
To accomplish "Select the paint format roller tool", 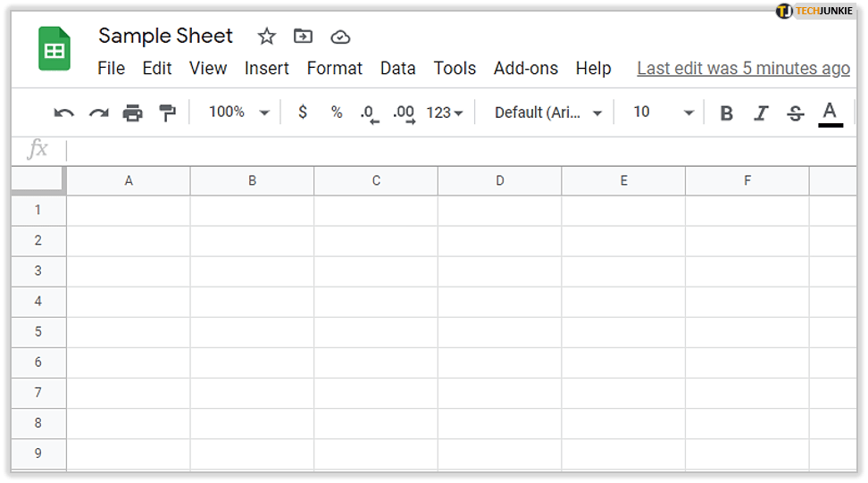I will (x=167, y=112).
